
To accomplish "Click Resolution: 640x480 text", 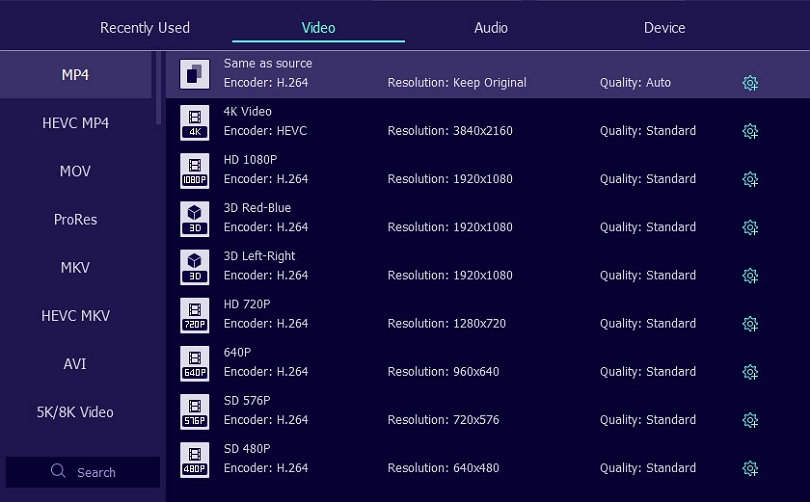I will [443, 468].
